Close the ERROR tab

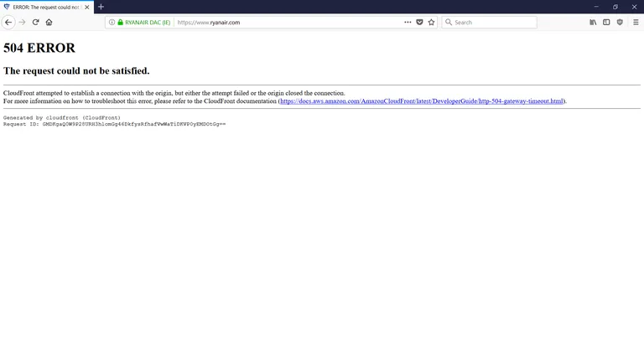coord(86,7)
